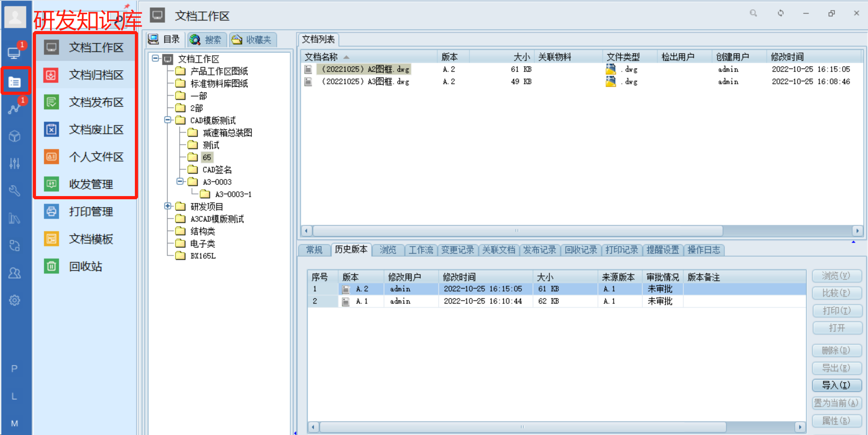Click the 文档发布区 green icon
The width and height of the screenshot is (868, 435).
pos(51,102)
